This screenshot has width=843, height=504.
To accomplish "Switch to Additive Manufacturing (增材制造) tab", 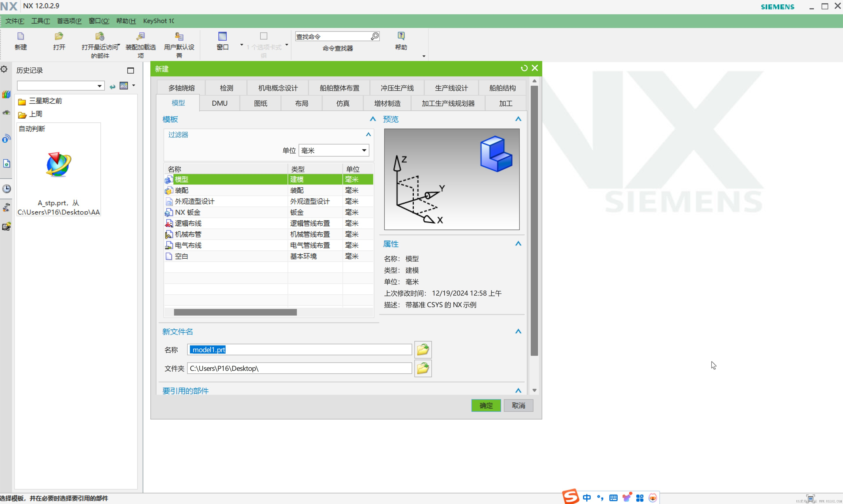I will coord(387,103).
